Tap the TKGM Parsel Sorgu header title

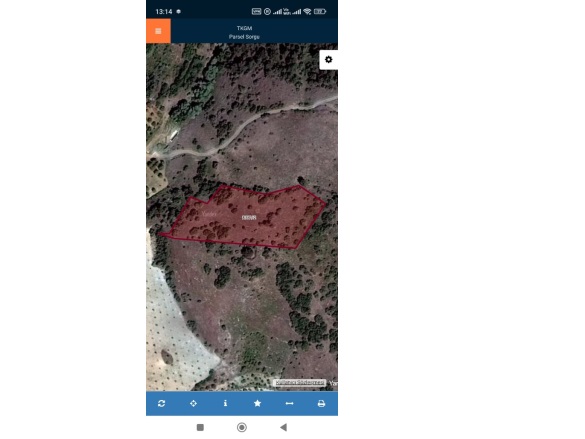click(244, 32)
